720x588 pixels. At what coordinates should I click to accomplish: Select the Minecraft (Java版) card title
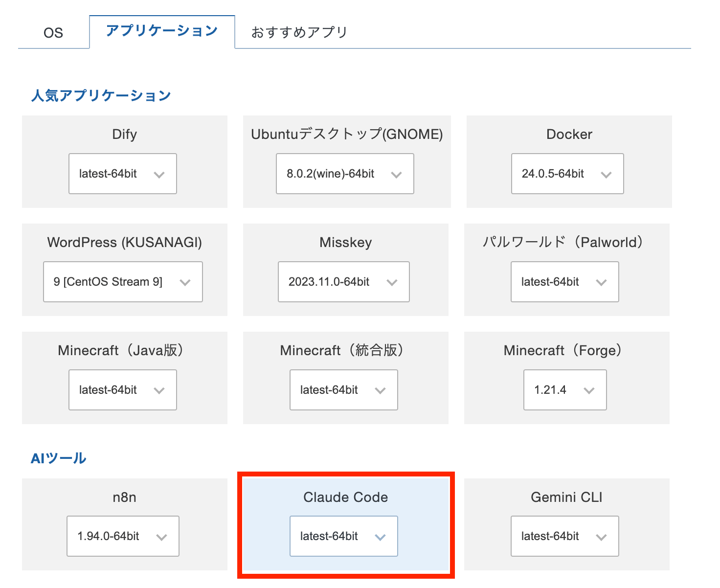coord(121,350)
